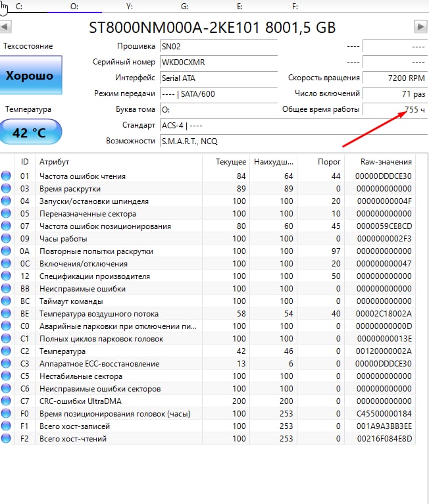Click raw value 001A9A3BB3EE

[x=384, y=426]
